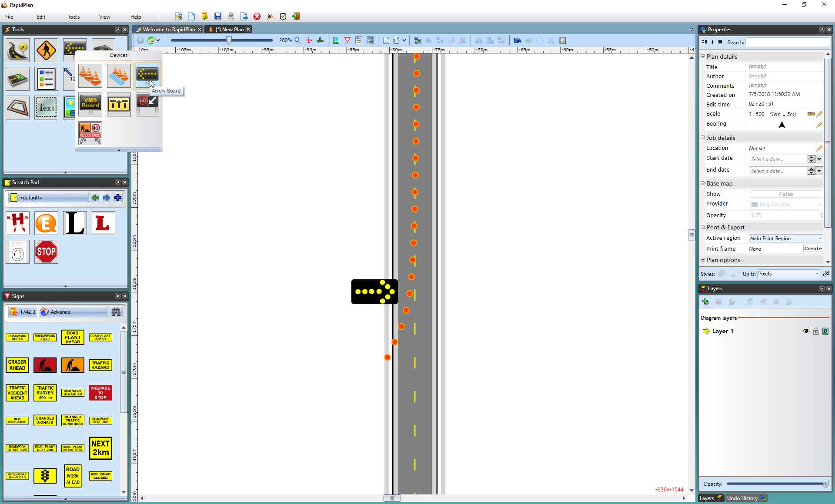
Task: Open End date dropdown arrow
Action: click(819, 171)
